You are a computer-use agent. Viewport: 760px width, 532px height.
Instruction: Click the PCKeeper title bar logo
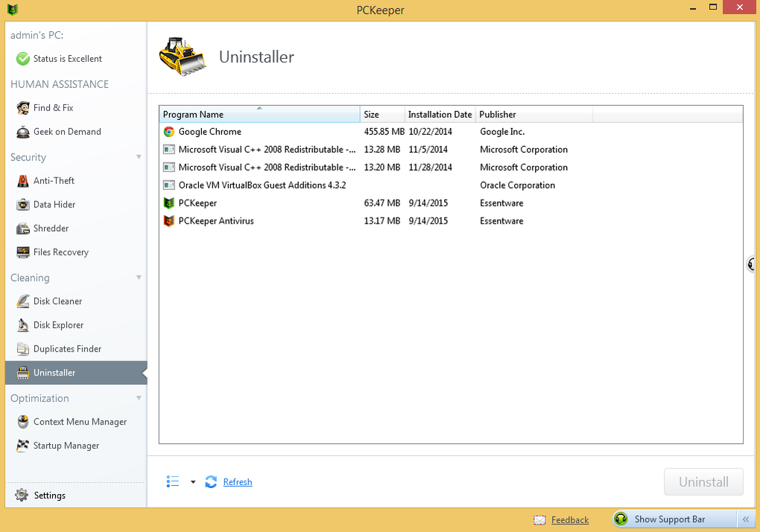click(13, 9)
